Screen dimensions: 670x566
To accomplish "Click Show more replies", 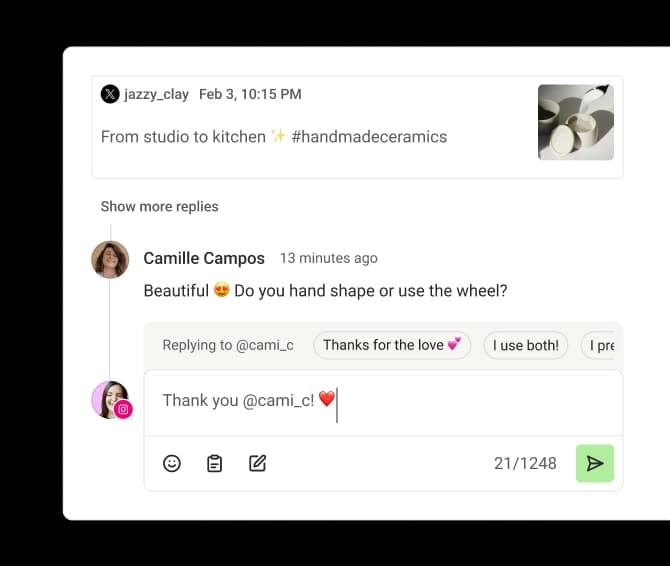I will 159,206.
